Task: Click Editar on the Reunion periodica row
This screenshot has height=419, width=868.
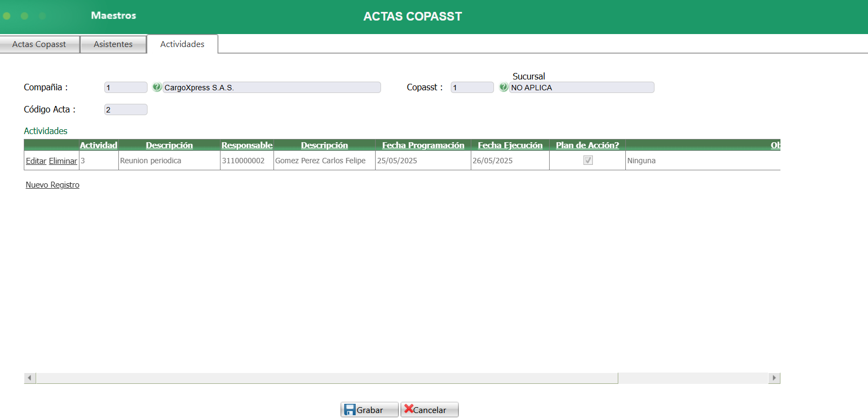Action: (x=36, y=161)
